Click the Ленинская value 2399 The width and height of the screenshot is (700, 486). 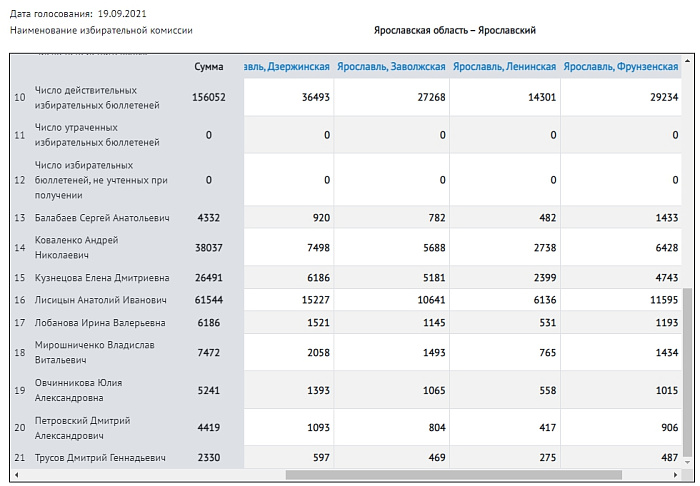coord(545,278)
